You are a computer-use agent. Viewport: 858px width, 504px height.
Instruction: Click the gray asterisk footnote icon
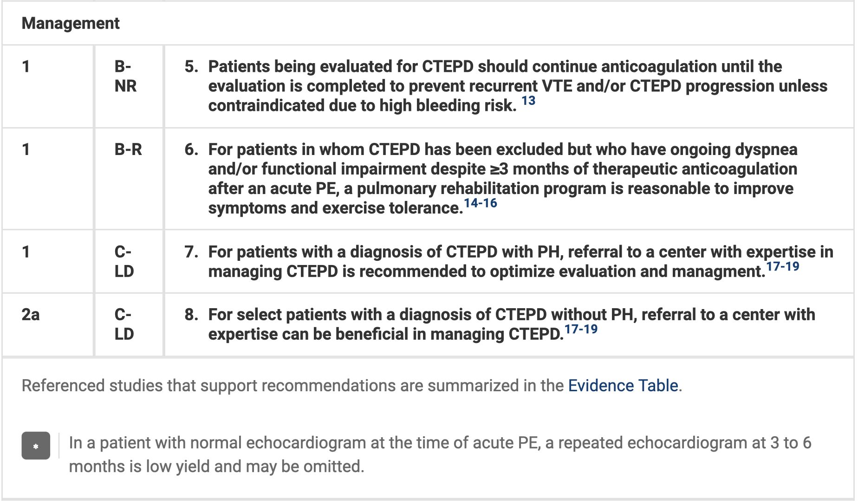pos(36,446)
